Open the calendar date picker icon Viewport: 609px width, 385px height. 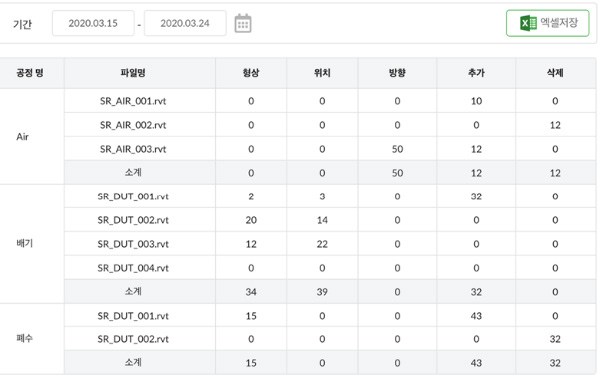[243, 24]
